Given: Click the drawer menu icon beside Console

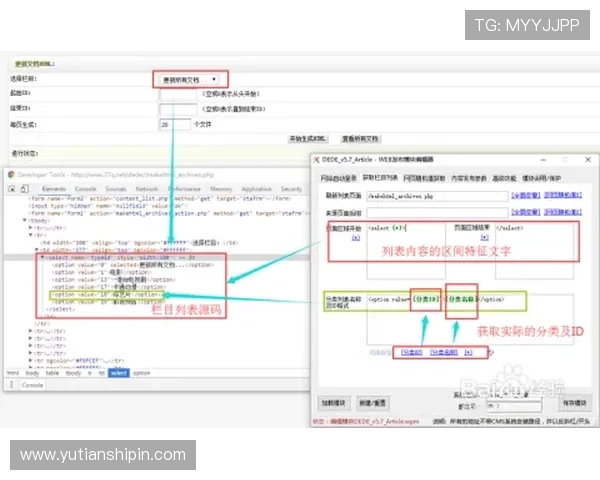Looking at the screenshot, I should point(11,384).
